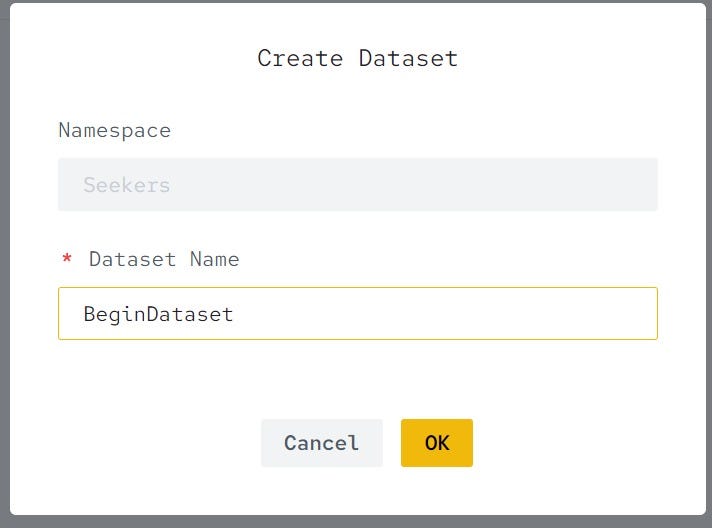Select the yellow-bordered text field
This screenshot has width=712, height=528.
[358, 313]
